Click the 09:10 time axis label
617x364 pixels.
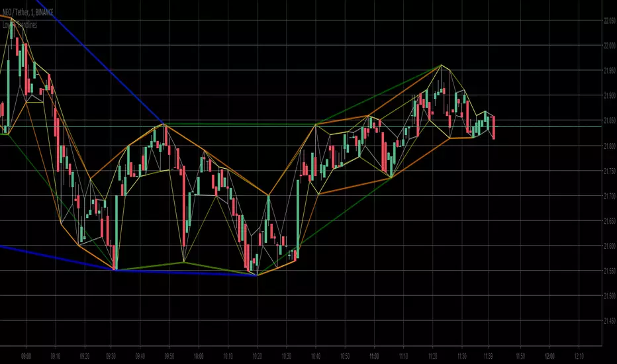[x=56, y=356]
